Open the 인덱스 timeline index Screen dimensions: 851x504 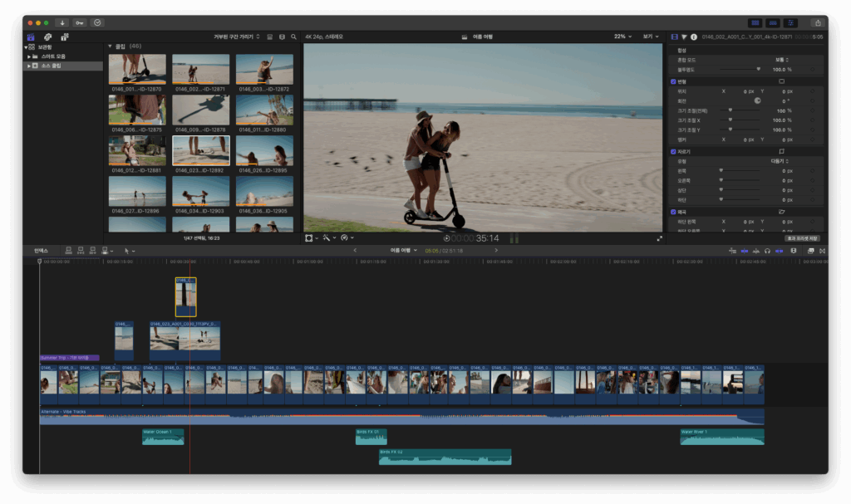(x=42, y=251)
